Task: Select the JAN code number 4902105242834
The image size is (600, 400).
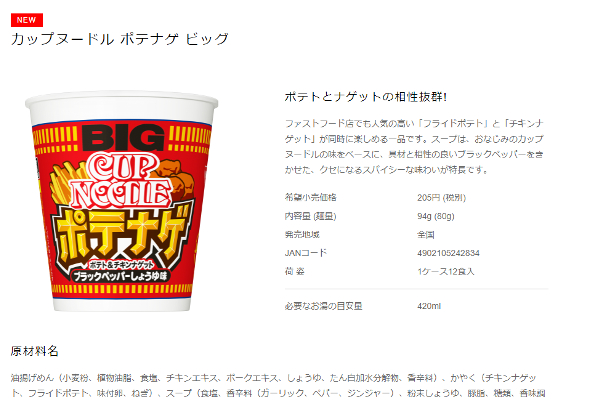Action: (x=448, y=253)
